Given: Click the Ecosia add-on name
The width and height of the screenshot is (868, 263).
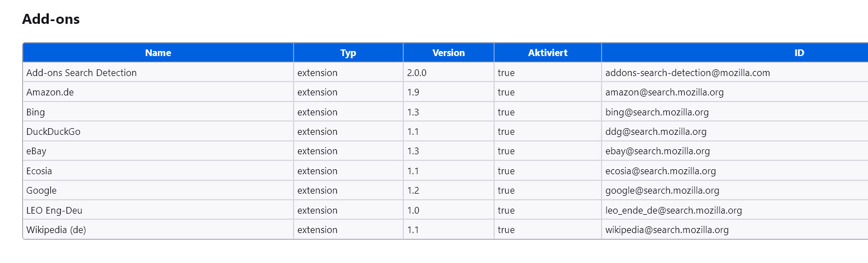Looking at the screenshot, I should pyautogui.click(x=39, y=171).
